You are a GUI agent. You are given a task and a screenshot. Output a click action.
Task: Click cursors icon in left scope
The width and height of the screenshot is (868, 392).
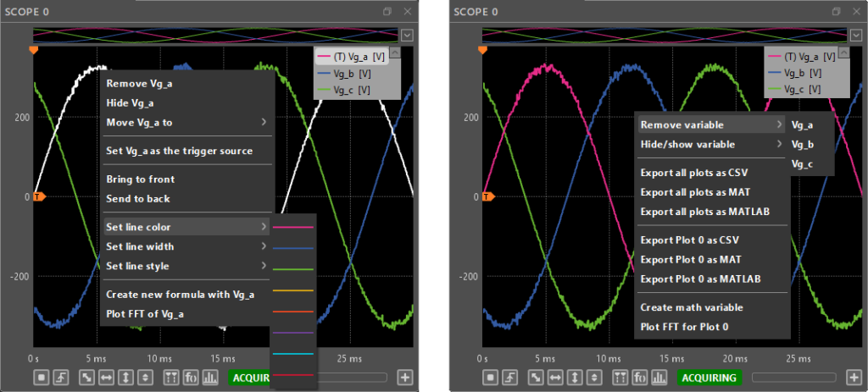coord(171,378)
